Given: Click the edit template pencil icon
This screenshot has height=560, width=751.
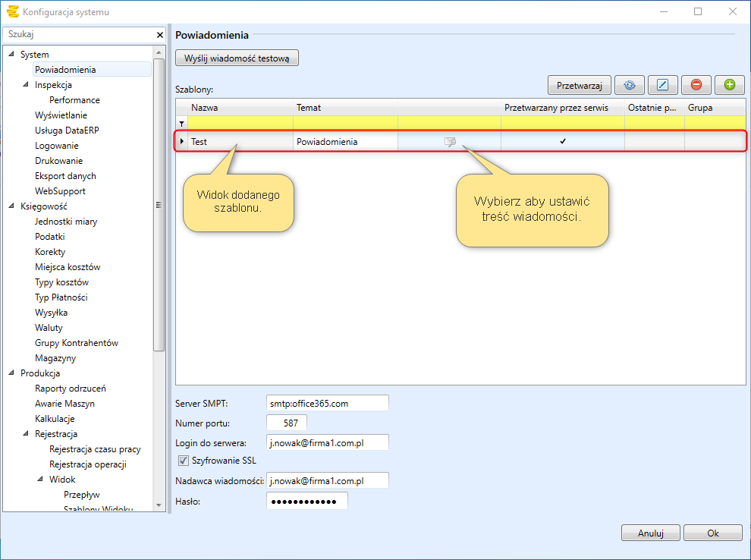Looking at the screenshot, I should click(x=662, y=85).
